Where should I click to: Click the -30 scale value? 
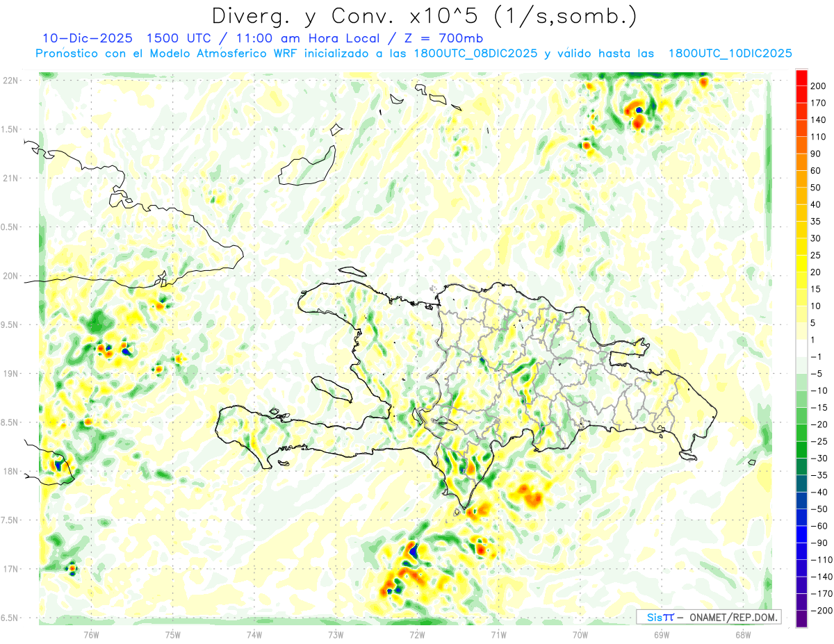pos(819,459)
